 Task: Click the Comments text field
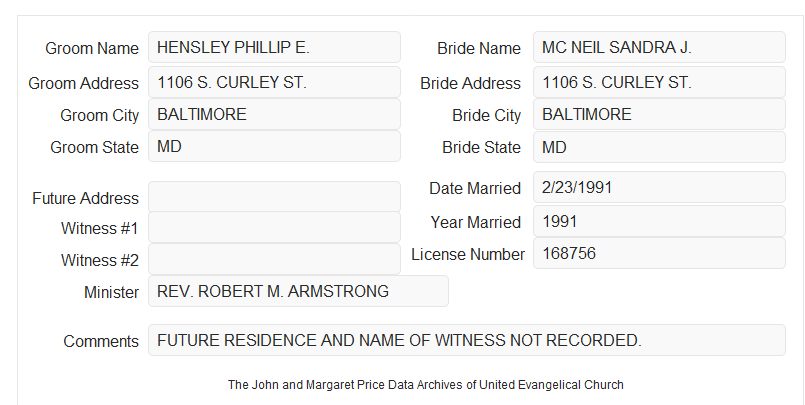(467, 340)
